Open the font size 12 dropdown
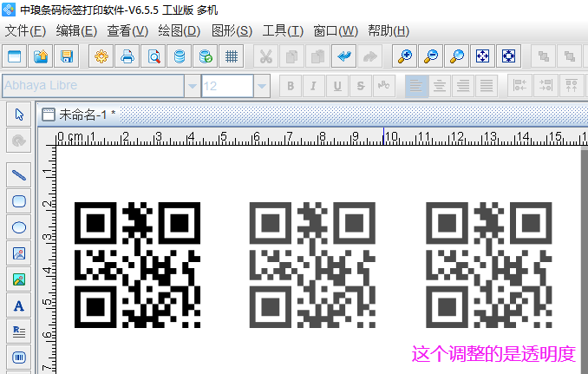The width and height of the screenshot is (588, 374). tap(261, 86)
